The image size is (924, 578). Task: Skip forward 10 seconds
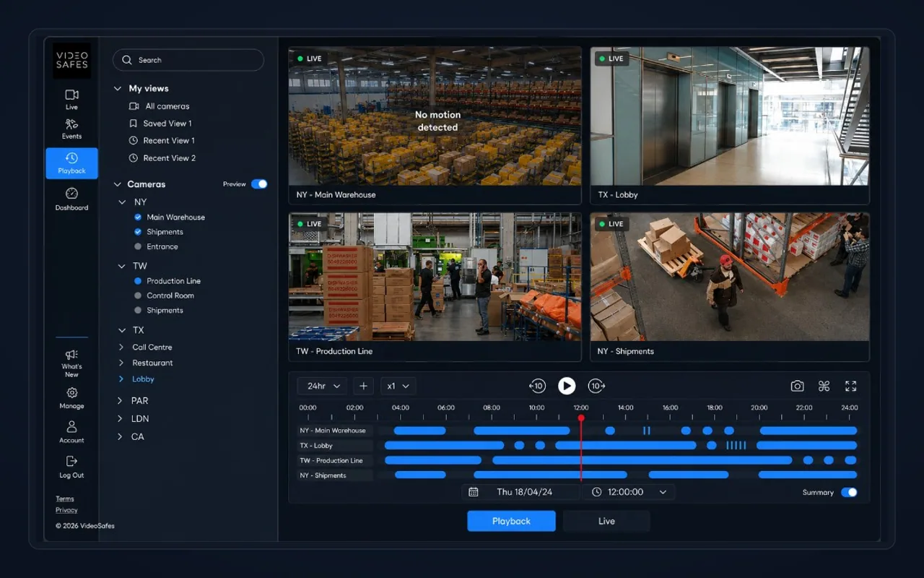pyautogui.click(x=596, y=387)
